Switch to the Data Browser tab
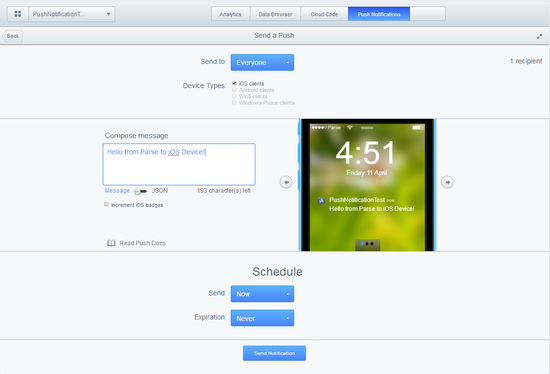 point(275,14)
